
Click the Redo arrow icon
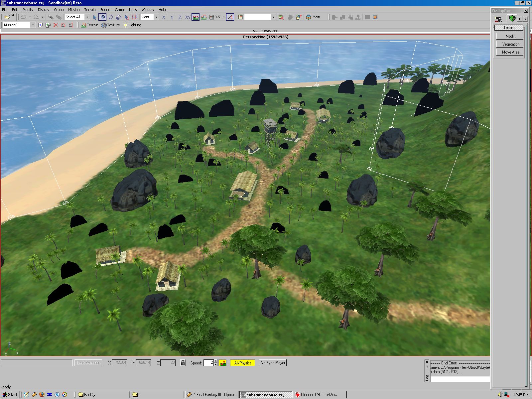pos(36,17)
